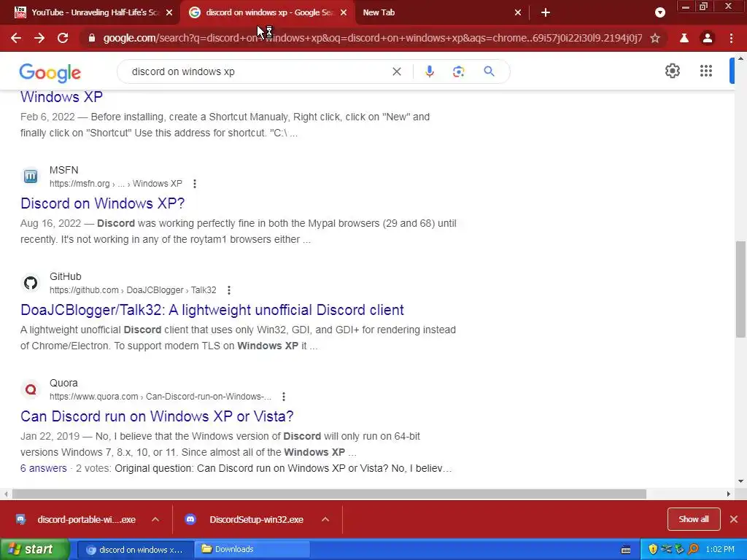The image size is (747, 560).
Task: Click the scroll up arrow
Action: pyautogui.click(x=741, y=59)
